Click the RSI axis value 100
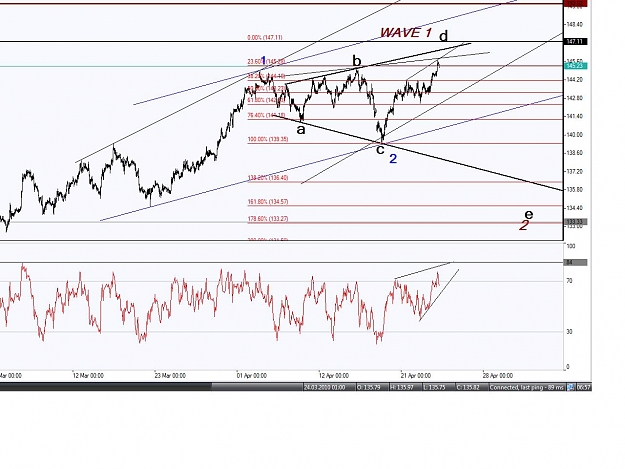 coord(571,246)
